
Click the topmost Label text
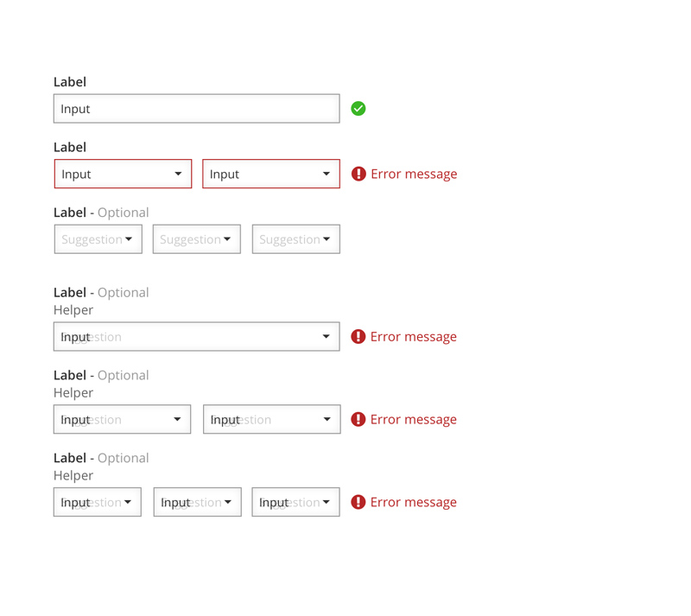point(70,82)
